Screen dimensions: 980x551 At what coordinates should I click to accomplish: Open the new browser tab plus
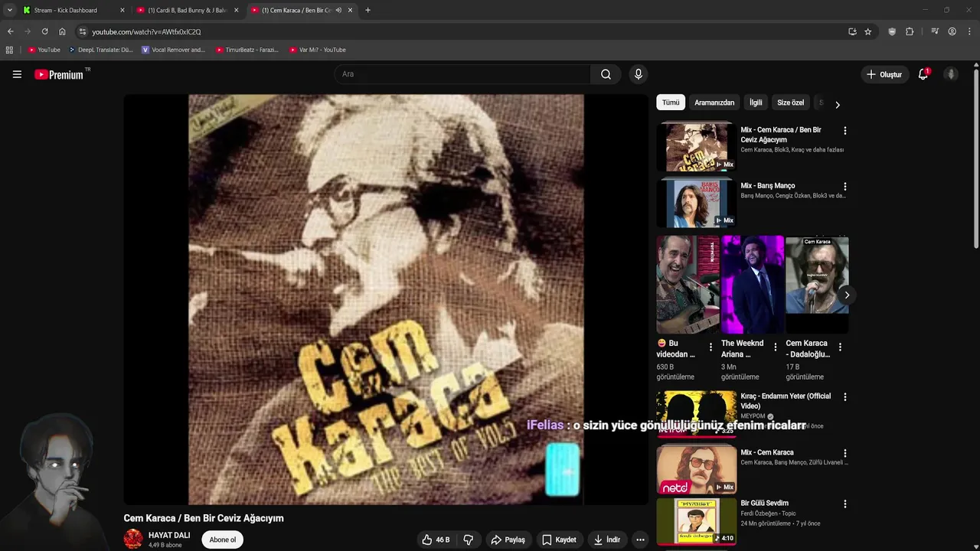point(367,10)
